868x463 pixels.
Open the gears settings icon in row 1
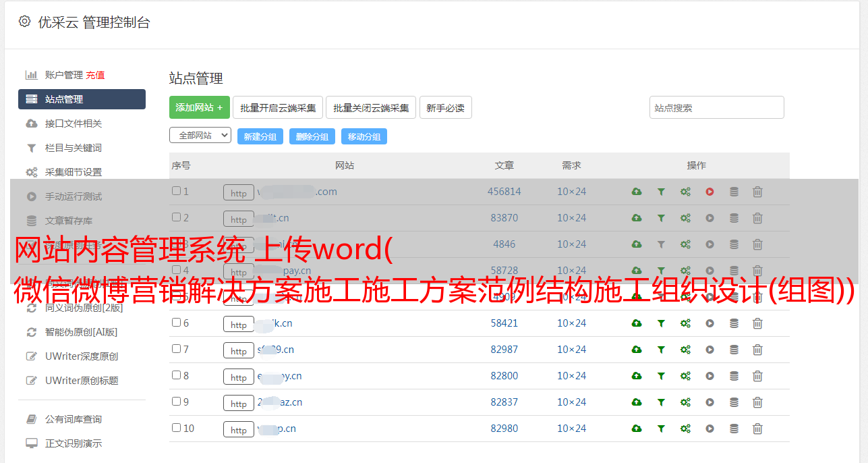685,192
